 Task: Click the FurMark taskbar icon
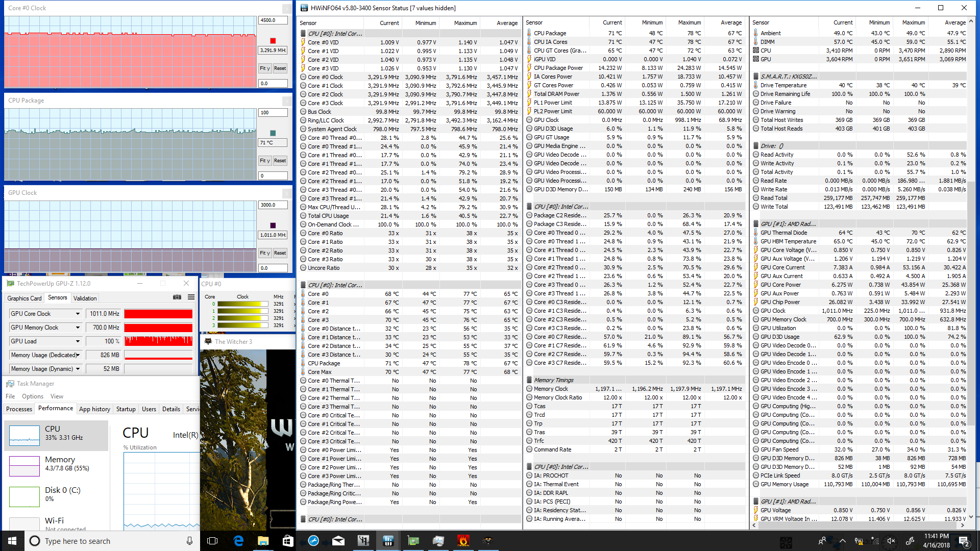point(463,541)
